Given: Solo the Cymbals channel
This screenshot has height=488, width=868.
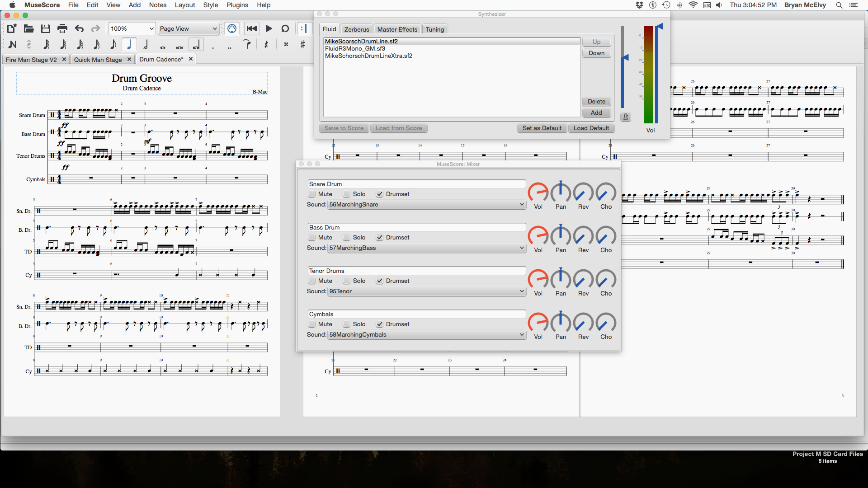Looking at the screenshot, I should (346, 324).
